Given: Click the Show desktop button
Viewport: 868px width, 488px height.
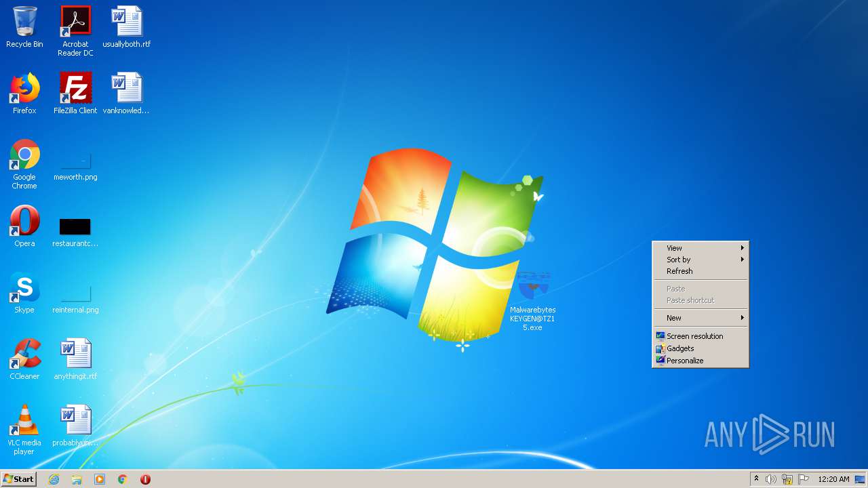Looking at the screenshot, I should click(861, 479).
